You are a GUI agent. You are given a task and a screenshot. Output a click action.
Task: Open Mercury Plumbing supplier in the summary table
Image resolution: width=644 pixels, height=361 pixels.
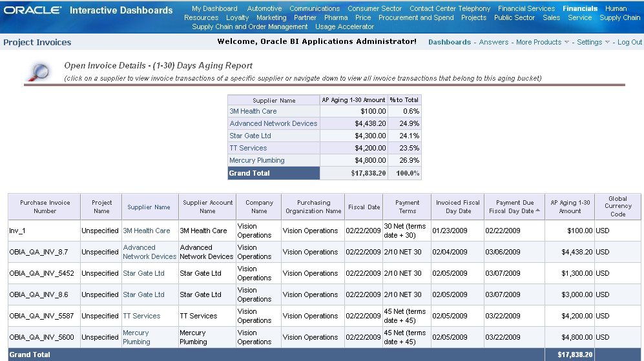[x=257, y=160]
